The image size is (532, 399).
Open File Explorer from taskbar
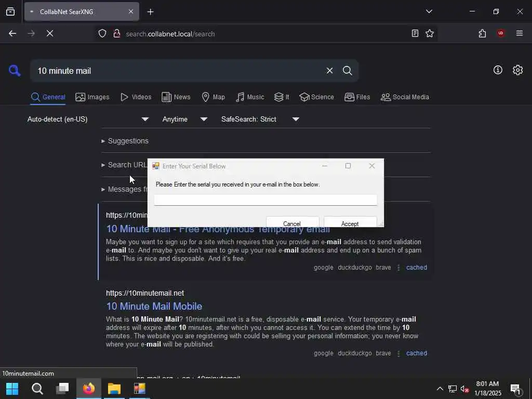[114, 389]
